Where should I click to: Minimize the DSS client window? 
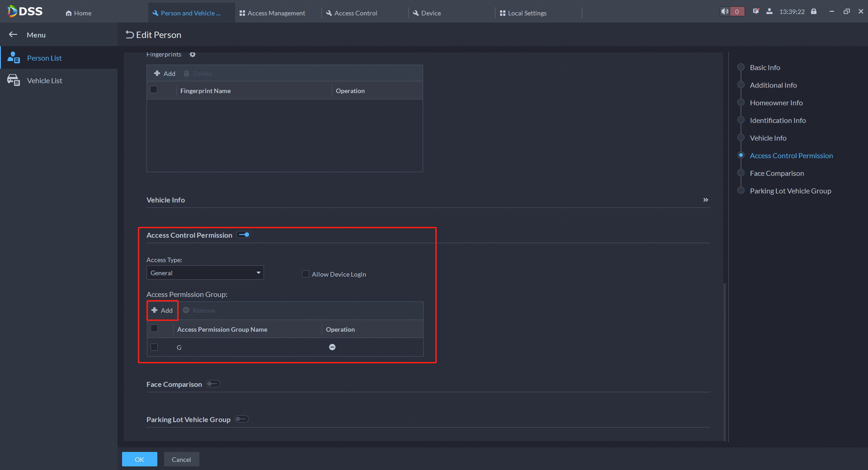[831, 11]
